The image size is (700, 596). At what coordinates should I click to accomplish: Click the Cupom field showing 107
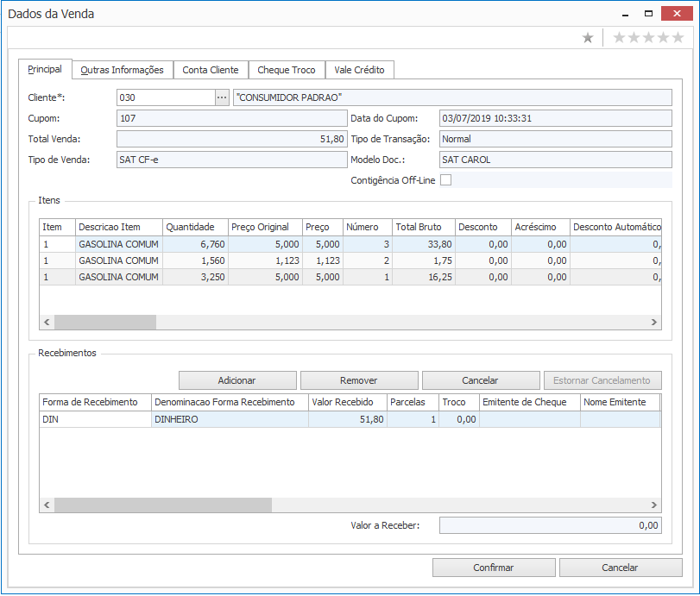click(231, 118)
